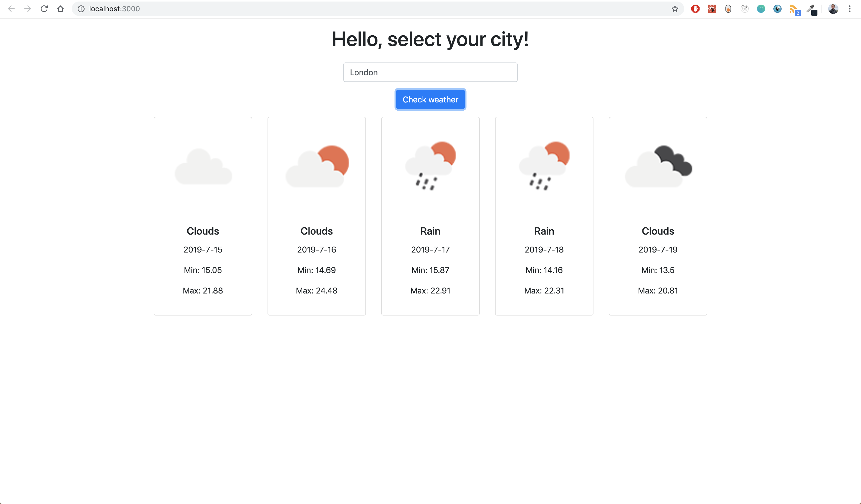Click the pill-shaped toggle extension icon
This screenshot has height=504, width=861.
point(728,9)
